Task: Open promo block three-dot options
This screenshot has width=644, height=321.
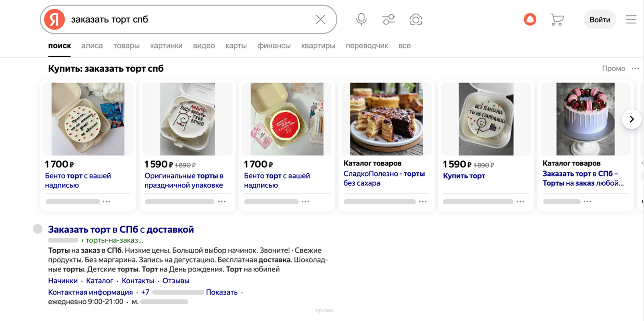Action: point(635,68)
